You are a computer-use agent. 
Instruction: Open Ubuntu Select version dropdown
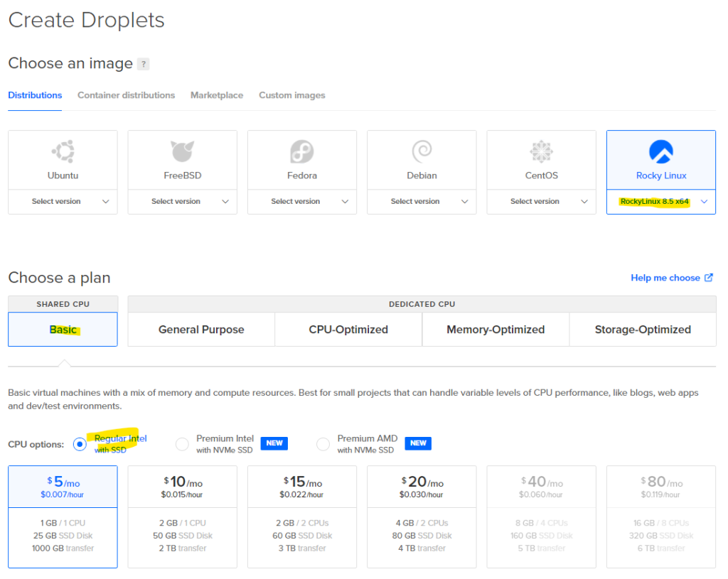pos(63,202)
